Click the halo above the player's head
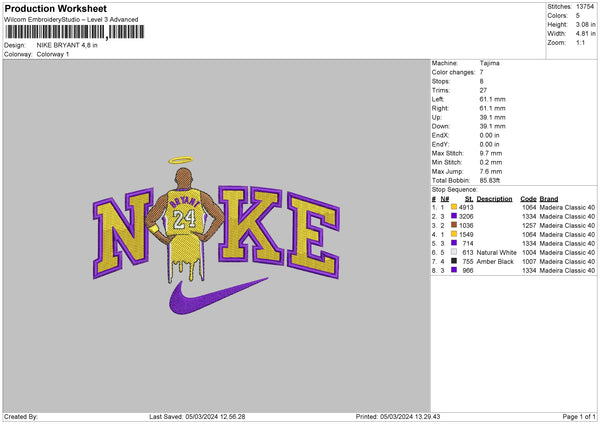The width and height of the screenshot is (600, 424). (181, 160)
